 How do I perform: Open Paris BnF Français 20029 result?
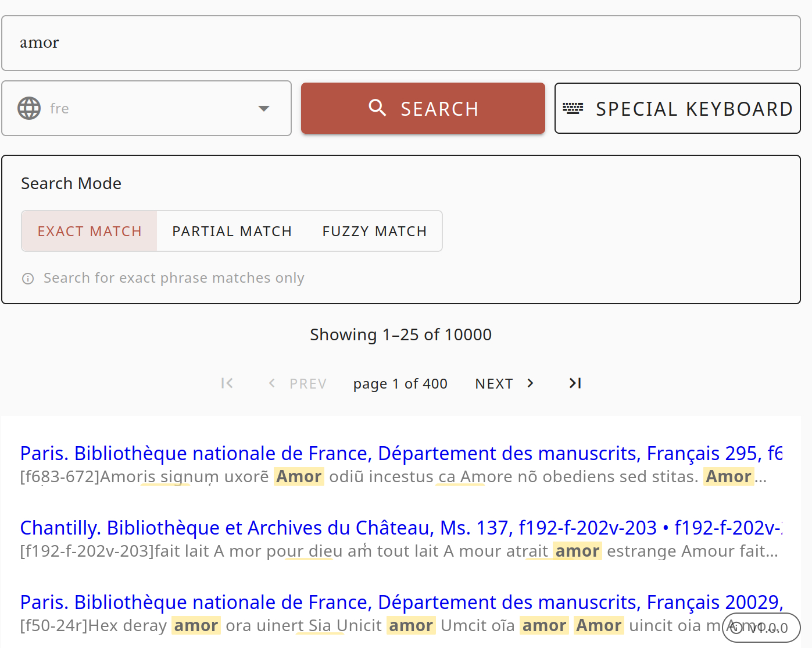400,602
